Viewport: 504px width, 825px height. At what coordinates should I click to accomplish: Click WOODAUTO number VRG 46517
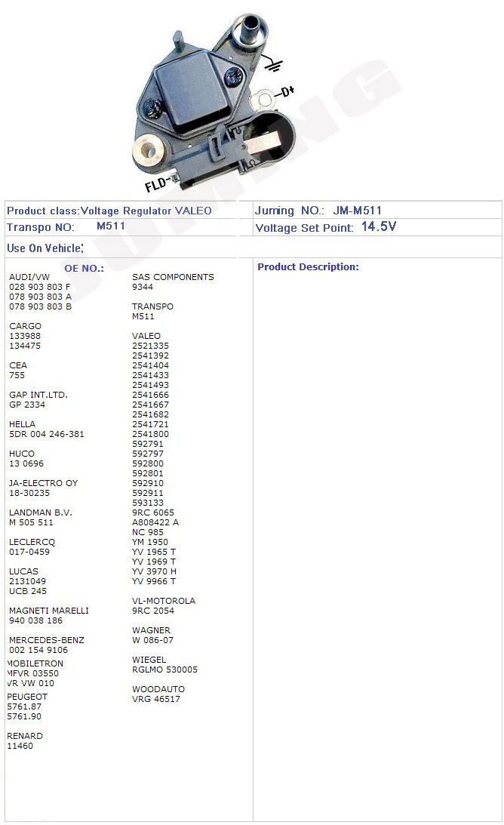[x=155, y=699]
